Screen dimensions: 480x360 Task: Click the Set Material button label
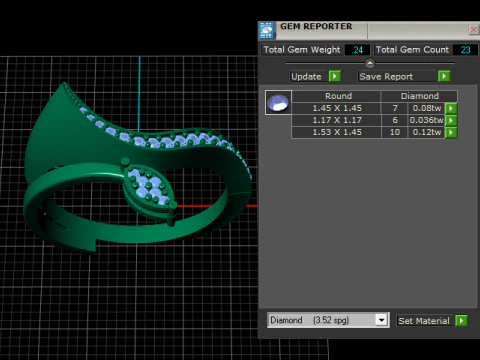[424, 321]
